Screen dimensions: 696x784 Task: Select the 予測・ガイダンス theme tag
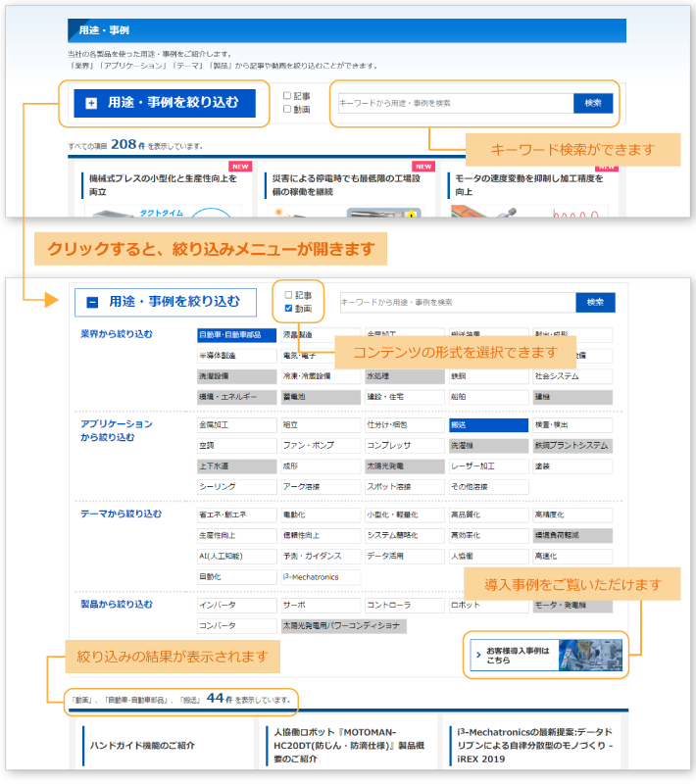coord(321,556)
